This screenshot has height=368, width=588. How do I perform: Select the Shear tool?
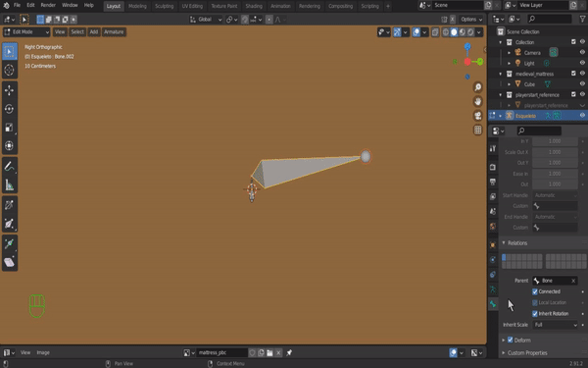coord(10,262)
